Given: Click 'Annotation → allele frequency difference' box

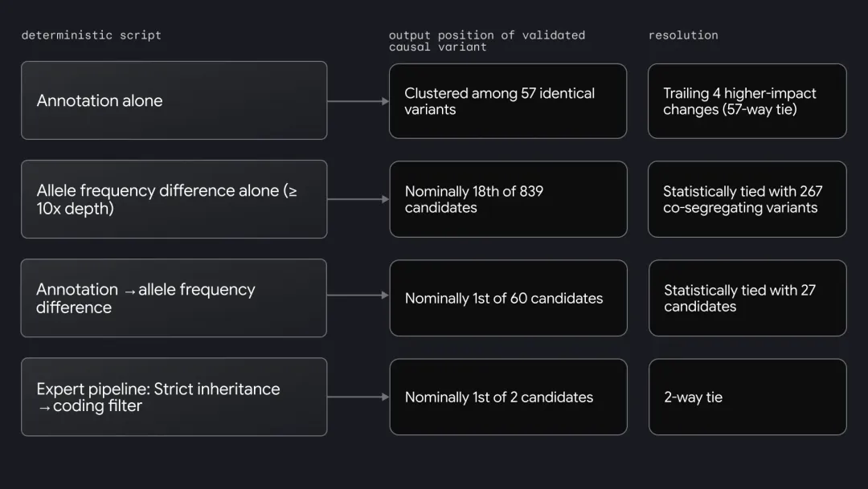Looking at the screenshot, I should [174, 298].
